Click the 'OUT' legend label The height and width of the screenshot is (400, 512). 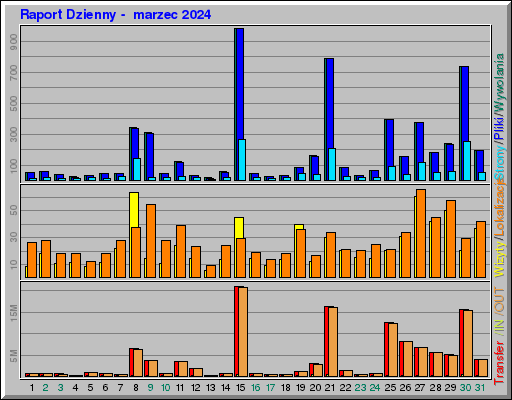click(x=499, y=301)
